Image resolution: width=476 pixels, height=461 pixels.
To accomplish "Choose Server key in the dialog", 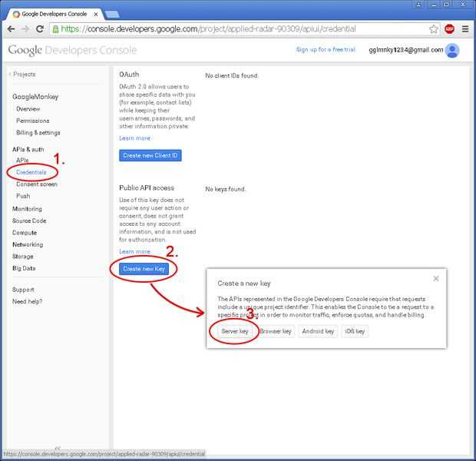I will 235,331.
